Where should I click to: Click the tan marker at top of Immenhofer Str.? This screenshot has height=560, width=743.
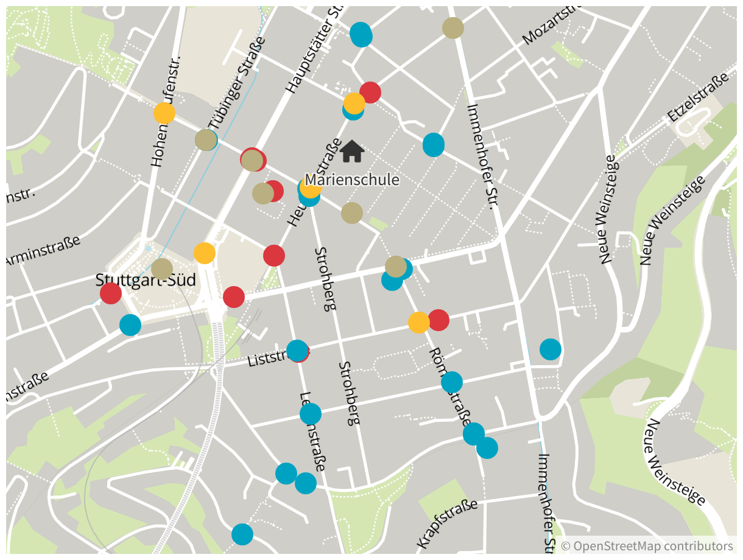tap(452, 28)
